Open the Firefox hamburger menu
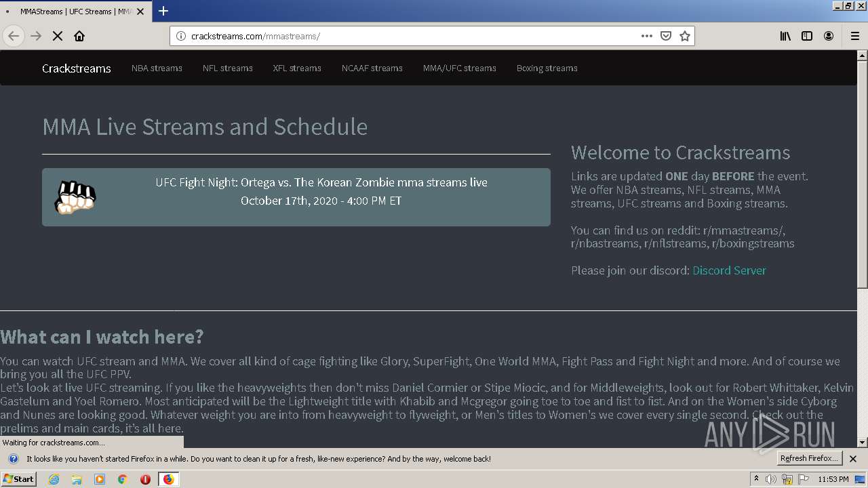 (x=855, y=36)
